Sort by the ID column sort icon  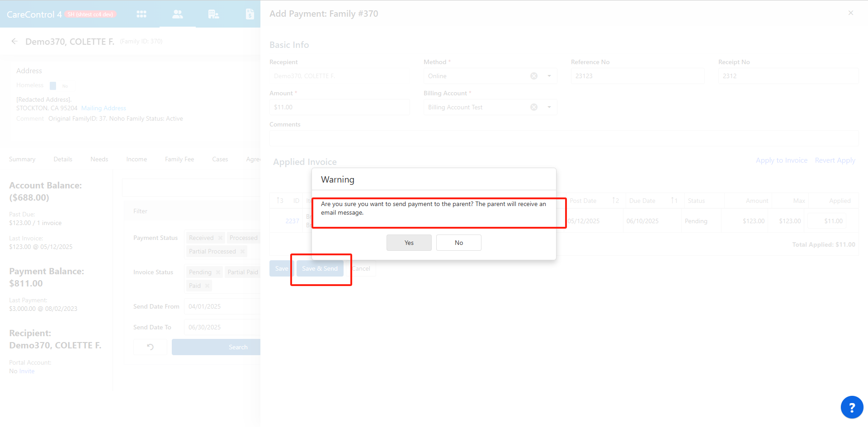coord(280,201)
